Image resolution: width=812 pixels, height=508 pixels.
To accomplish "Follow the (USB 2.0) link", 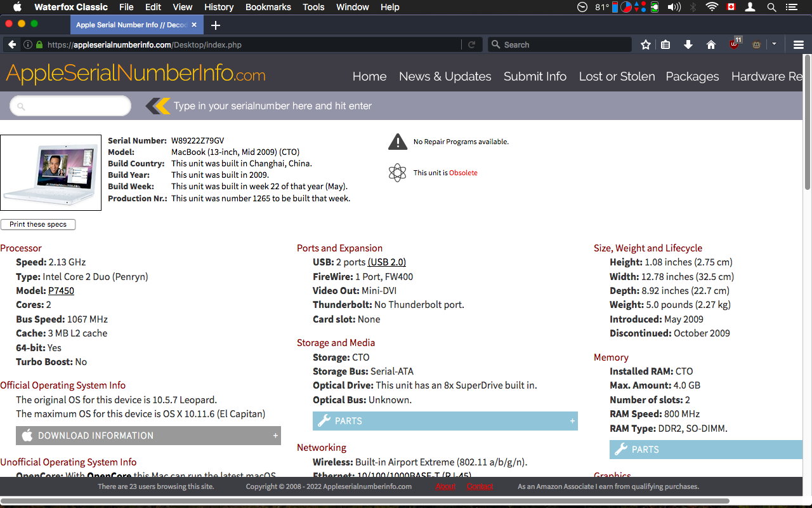I will pos(387,262).
